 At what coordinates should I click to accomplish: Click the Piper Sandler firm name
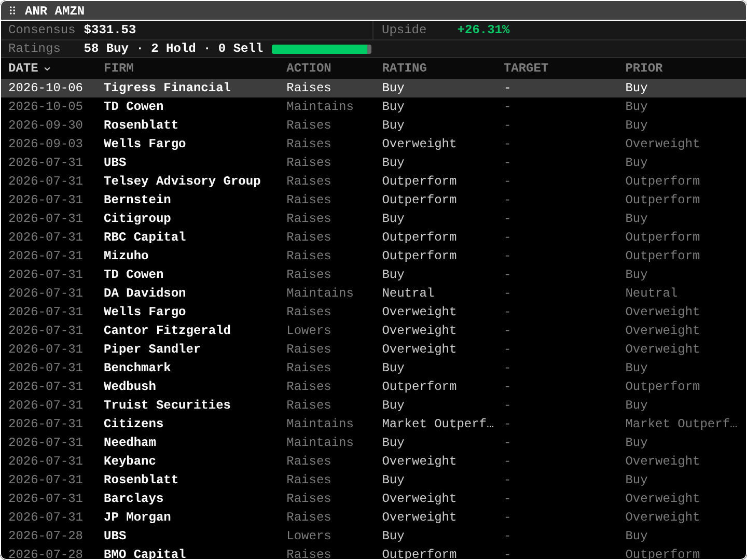click(x=152, y=349)
